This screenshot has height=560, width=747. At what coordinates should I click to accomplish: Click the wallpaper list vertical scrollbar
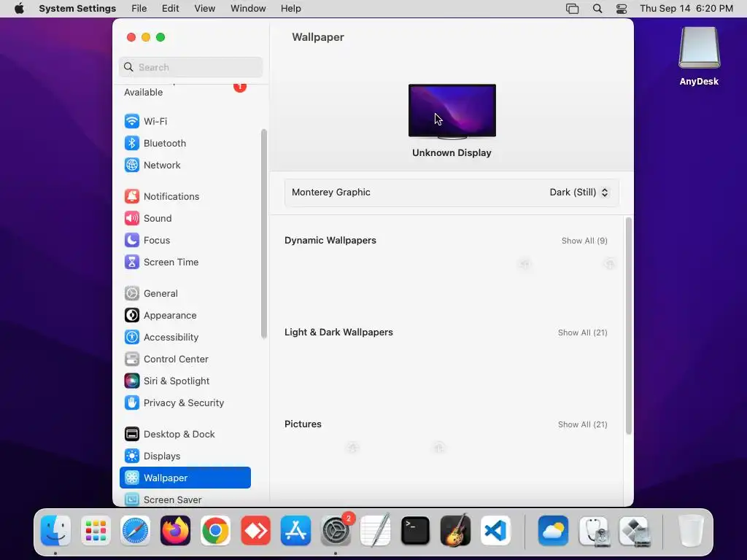tap(628, 326)
